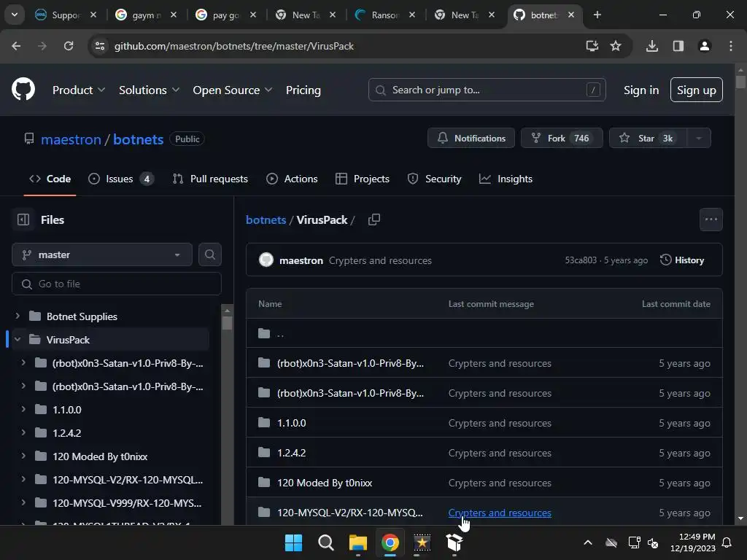View commit History
747x560 pixels.
tap(682, 260)
